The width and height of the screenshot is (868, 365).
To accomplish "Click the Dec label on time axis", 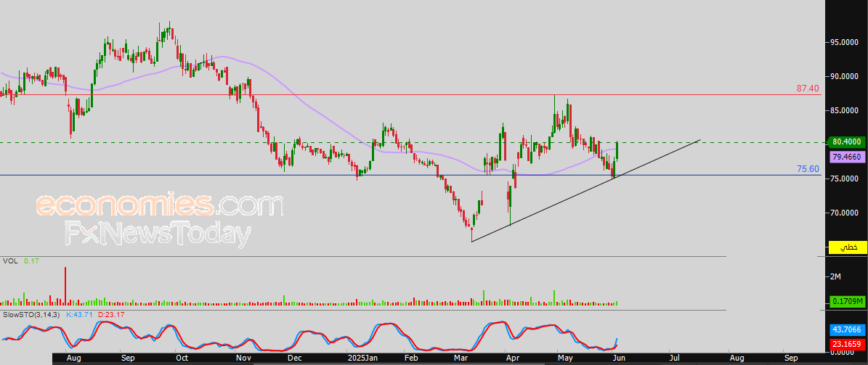I will click(294, 358).
